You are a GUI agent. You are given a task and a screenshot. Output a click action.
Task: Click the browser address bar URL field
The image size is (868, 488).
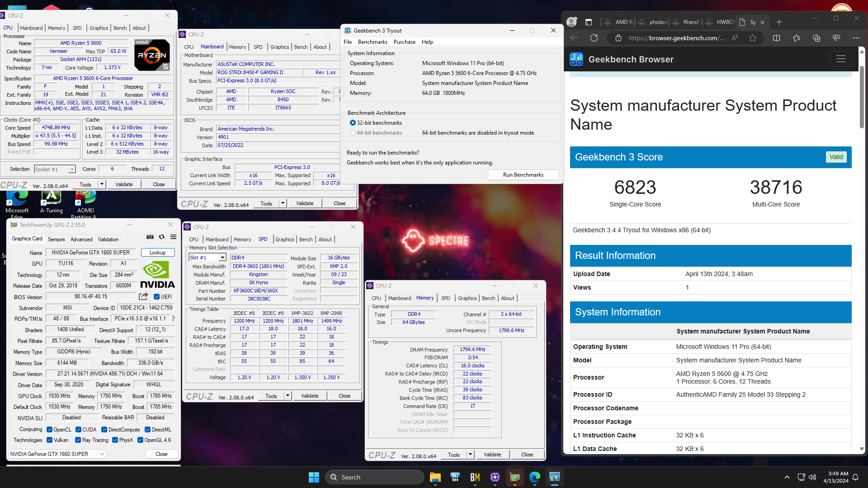tap(676, 38)
